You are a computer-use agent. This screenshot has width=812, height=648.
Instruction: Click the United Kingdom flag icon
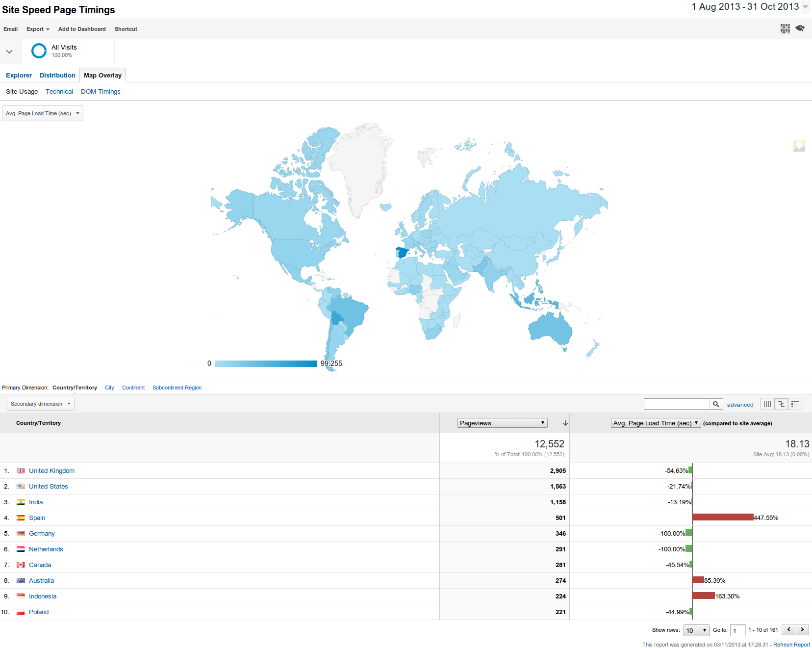[x=21, y=470]
